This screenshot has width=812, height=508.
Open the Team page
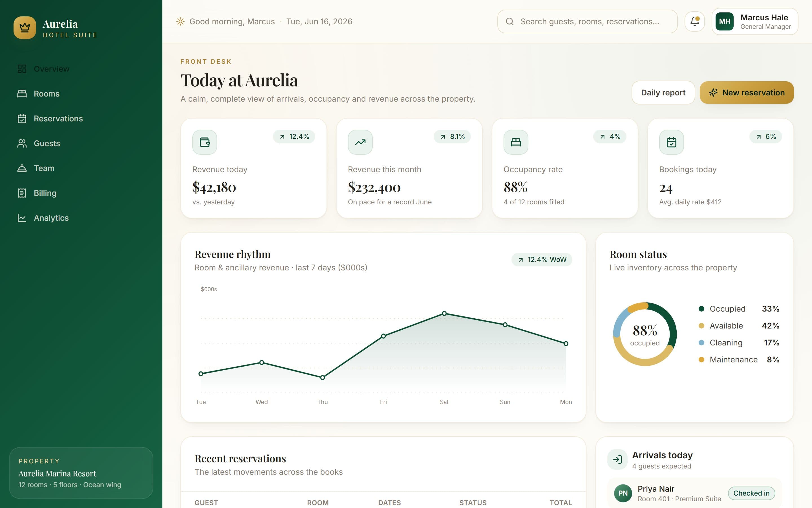coord(81,168)
